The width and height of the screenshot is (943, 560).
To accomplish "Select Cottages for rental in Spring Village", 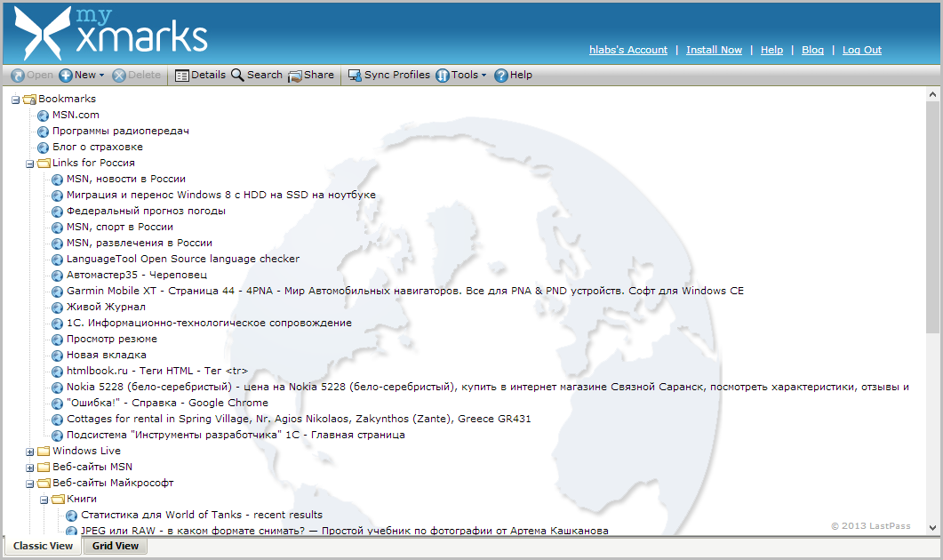I will click(299, 420).
